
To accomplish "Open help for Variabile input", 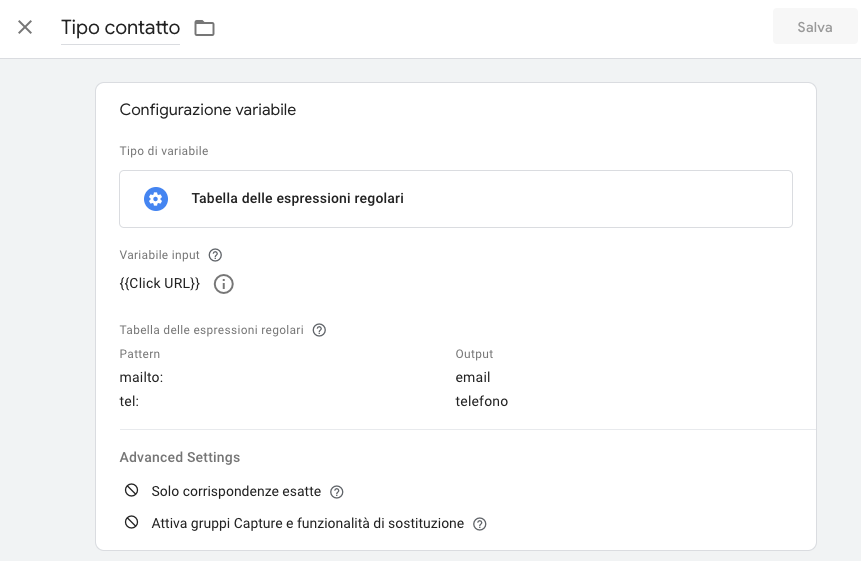I will point(215,255).
